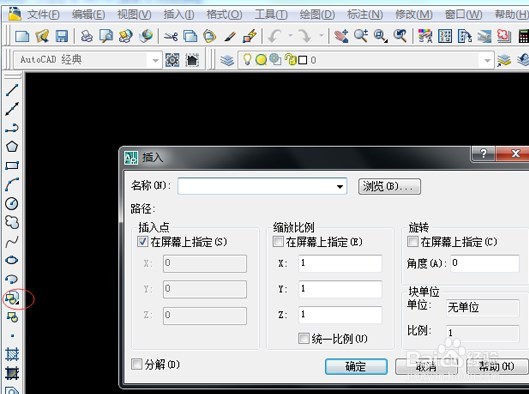Click the 帮助(H) dialog button
529x394 pixels.
coord(497,366)
